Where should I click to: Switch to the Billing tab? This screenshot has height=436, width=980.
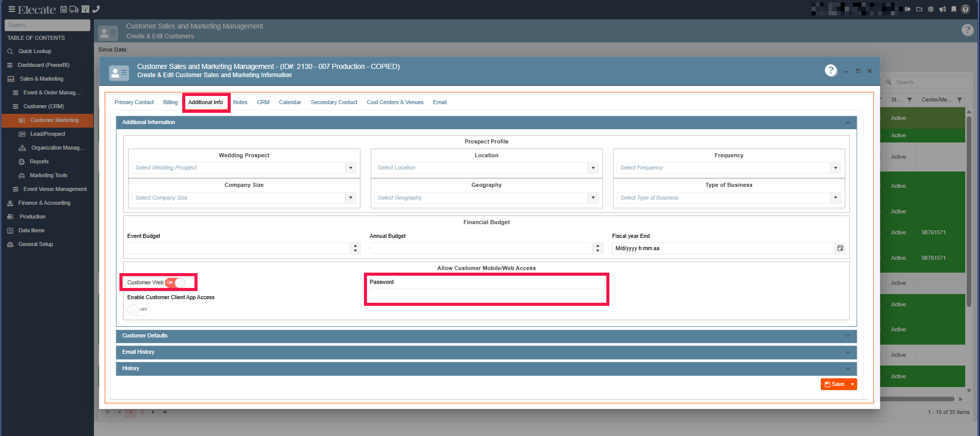coord(170,103)
